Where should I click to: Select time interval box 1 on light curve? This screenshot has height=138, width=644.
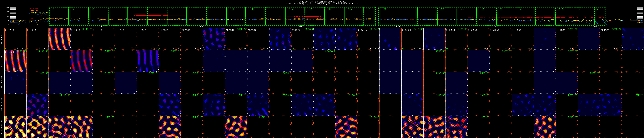[x=59, y=16]
